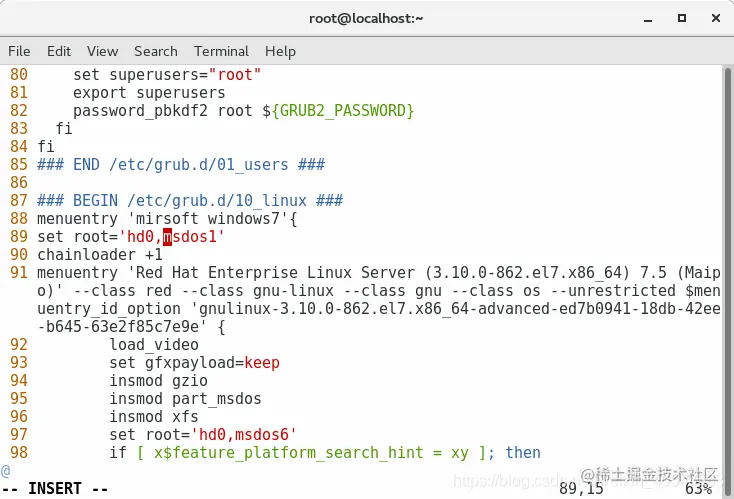Click the menuentry 'mirsoft windows7' line
734x499 pixels.
point(167,219)
